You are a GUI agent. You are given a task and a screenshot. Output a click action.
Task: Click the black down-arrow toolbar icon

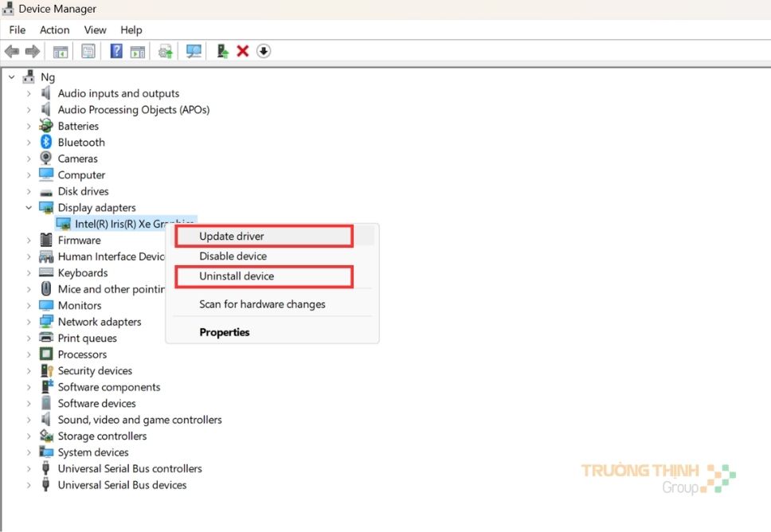(264, 52)
